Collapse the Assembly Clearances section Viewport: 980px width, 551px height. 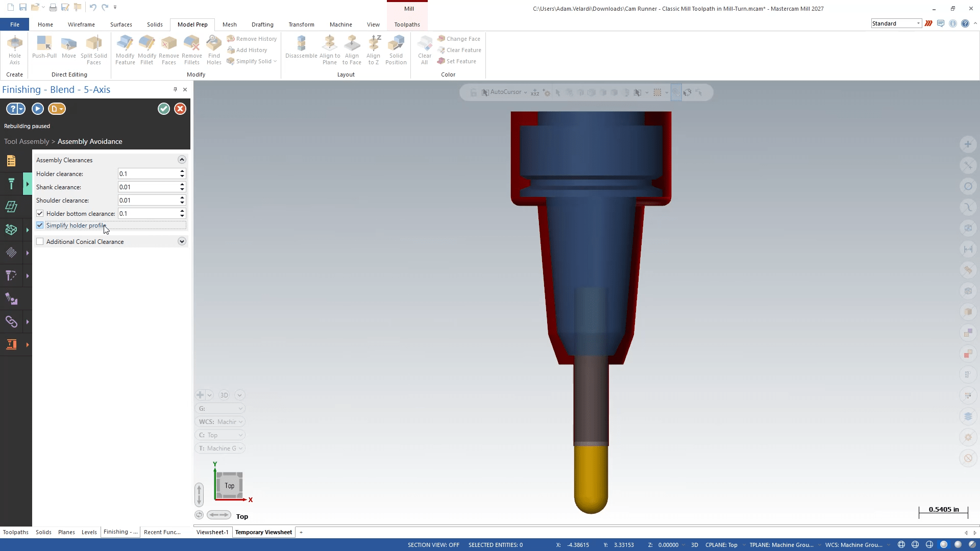point(182,160)
